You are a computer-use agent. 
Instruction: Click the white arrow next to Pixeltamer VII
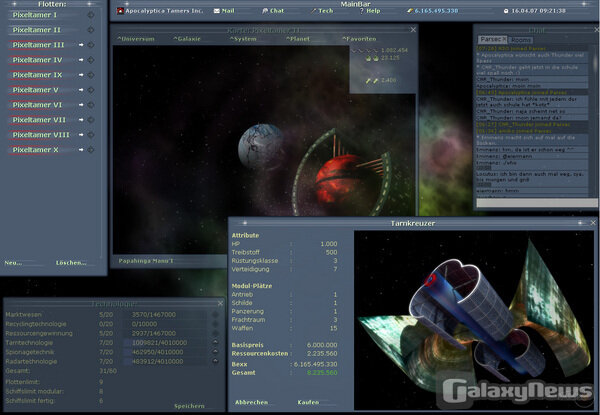81,120
